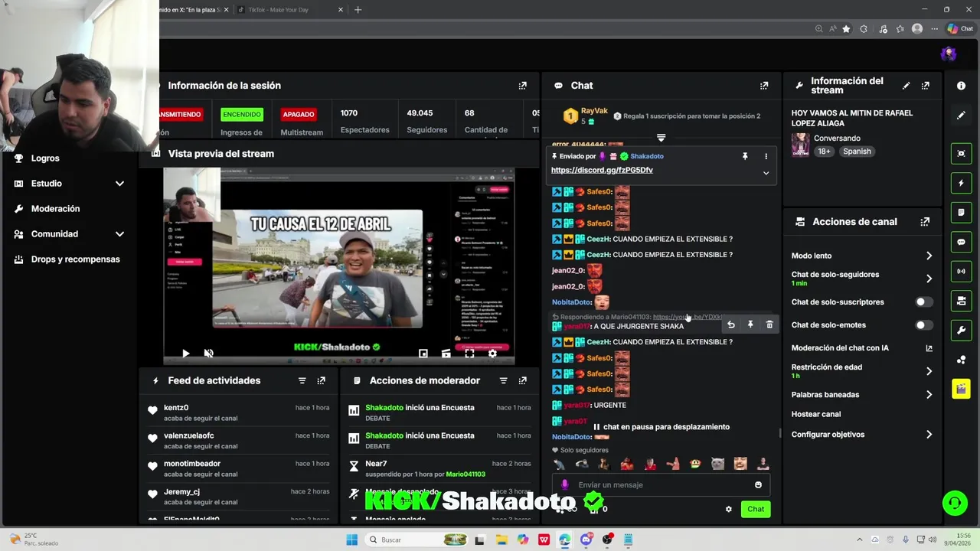Viewport: 980px width, 551px height.
Task: Click the first quick emote below chat
Action: click(x=560, y=464)
